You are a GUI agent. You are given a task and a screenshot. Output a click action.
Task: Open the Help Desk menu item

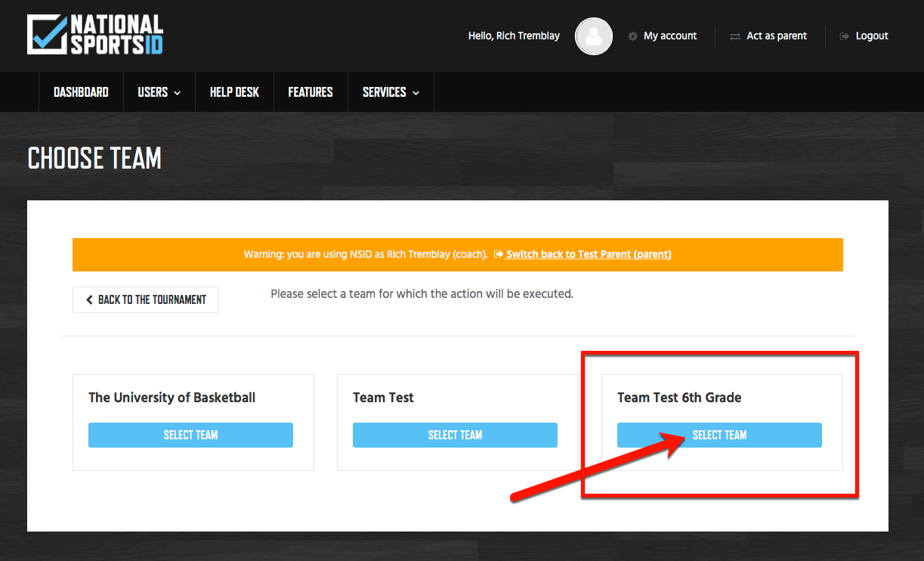pyautogui.click(x=234, y=92)
